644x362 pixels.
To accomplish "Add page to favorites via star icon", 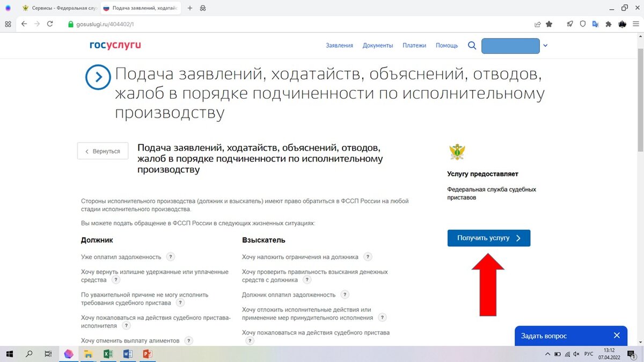I will coord(549,24).
